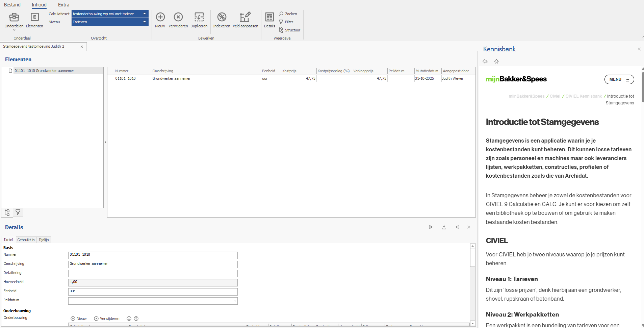Screen dimensions: 644x328
Task: Sort by Nummer column header
Action: [132, 71]
